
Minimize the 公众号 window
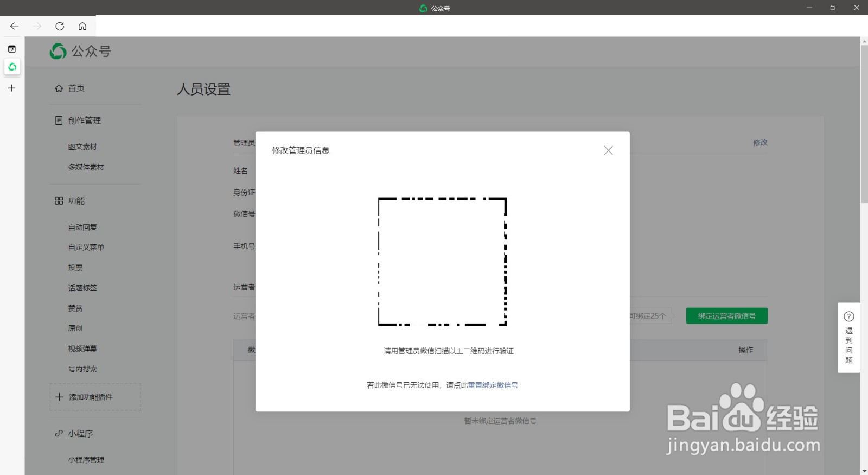(x=809, y=7)
